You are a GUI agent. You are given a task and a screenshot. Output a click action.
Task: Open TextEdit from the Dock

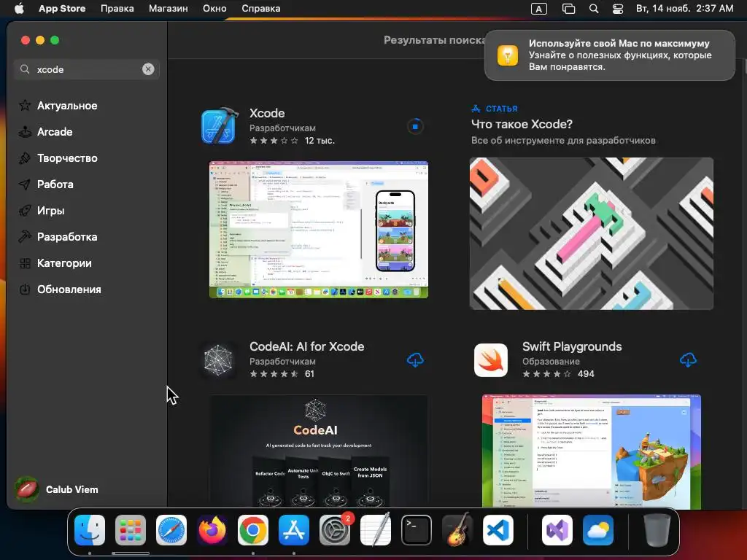pos(376,530)
